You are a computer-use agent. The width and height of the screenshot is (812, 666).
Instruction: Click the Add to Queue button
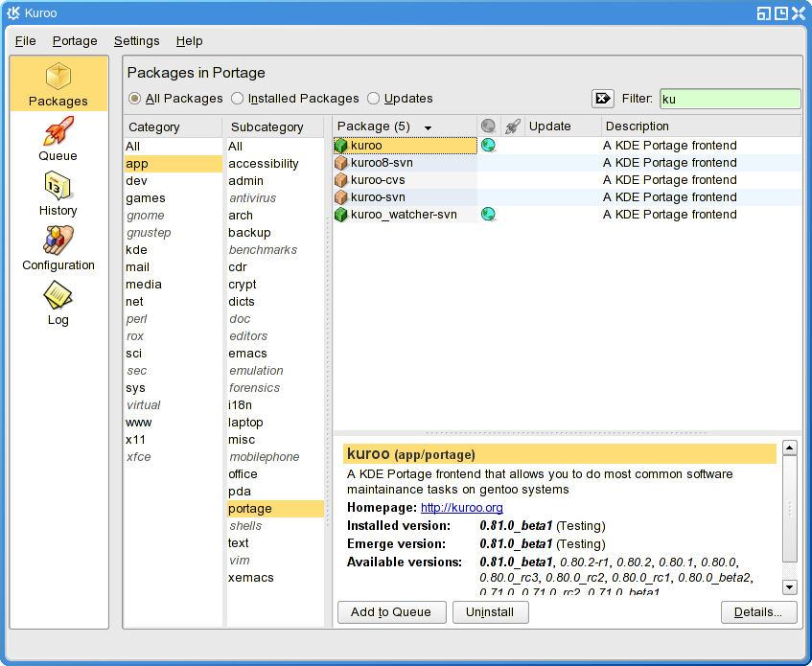[391, 612]
